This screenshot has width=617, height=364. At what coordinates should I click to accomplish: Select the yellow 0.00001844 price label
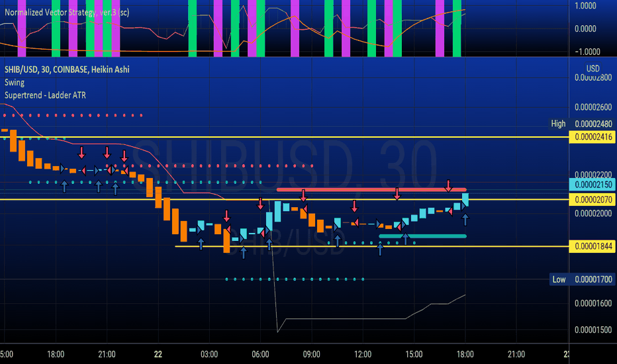click(593, 246)
